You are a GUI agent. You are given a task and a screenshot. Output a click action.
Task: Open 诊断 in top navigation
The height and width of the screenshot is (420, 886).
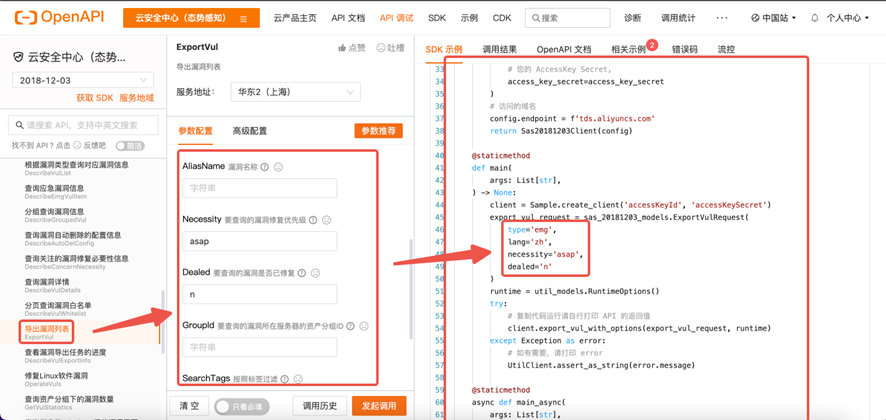[x=633, y=18]
